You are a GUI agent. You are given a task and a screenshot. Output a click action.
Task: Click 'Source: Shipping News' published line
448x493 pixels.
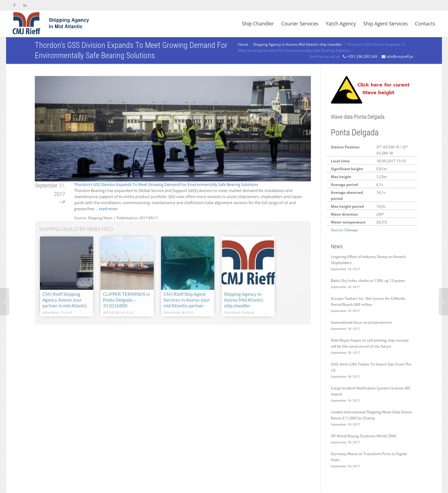(x=116, y=218)
